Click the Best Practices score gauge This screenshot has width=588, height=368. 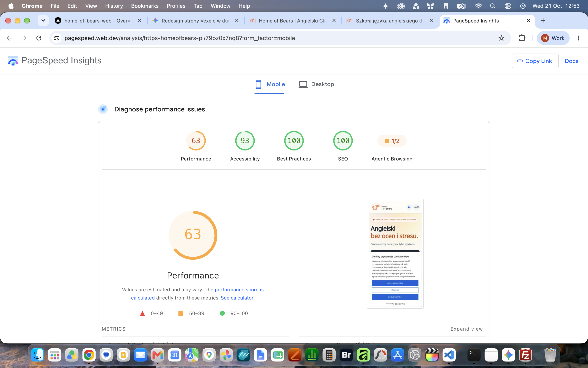pos(294,141)
